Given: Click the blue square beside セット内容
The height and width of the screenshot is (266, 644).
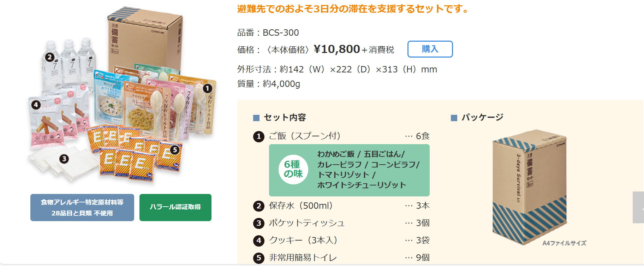Looking at the screenshot, I should 256,118.
